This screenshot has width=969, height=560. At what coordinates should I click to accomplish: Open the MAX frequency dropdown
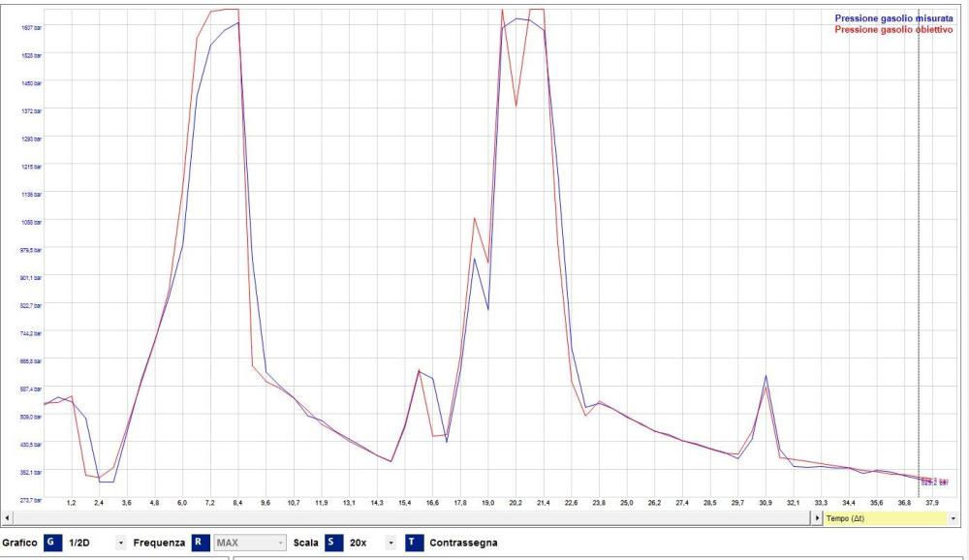[x=281, y=543]
